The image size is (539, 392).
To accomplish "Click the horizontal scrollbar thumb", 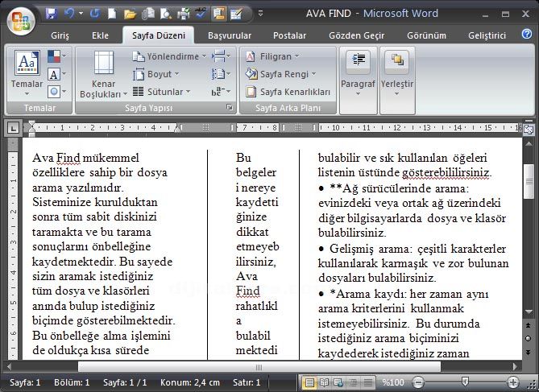I will click(259, 366).
